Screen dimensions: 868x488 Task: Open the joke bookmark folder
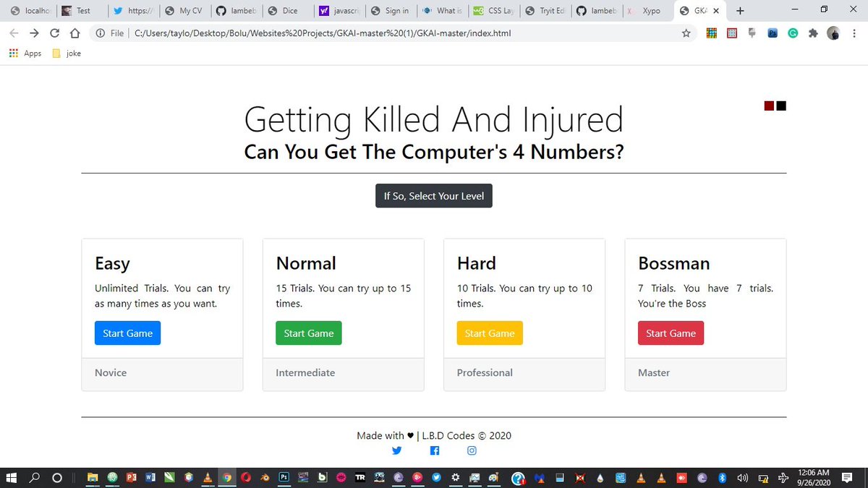click(x=67, y=53)
